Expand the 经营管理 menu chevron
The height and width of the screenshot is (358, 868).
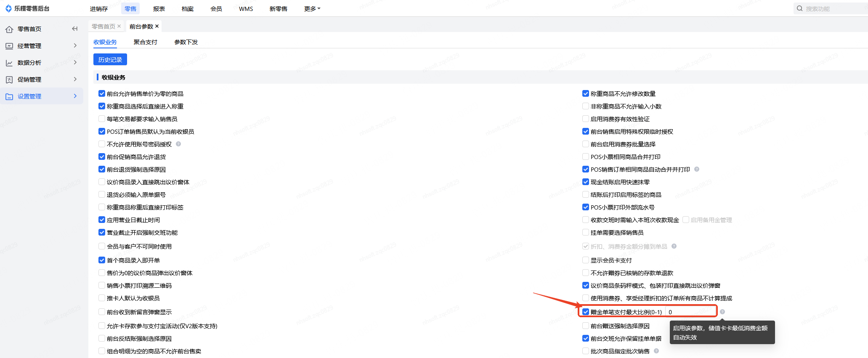point(75,45)
